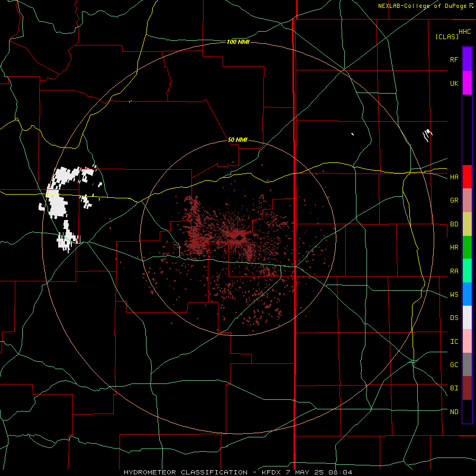
Task: Click the radar site center hole
Action: pyautogui.click(x=239, y=239)
